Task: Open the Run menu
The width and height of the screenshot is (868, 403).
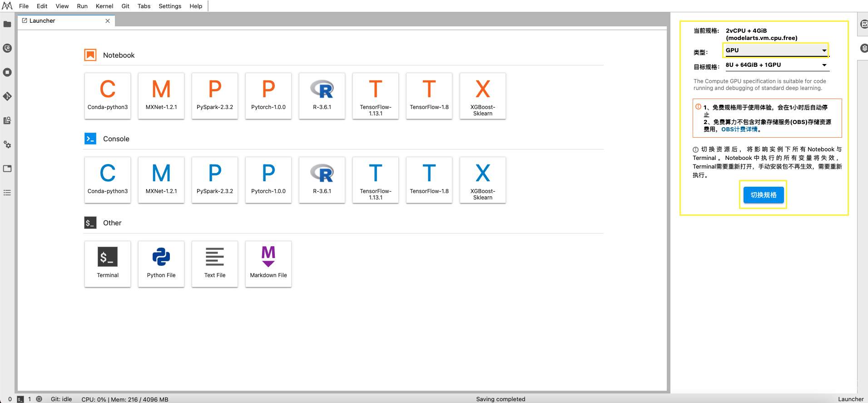Action: pyautogui.click(x=82, y=6)
